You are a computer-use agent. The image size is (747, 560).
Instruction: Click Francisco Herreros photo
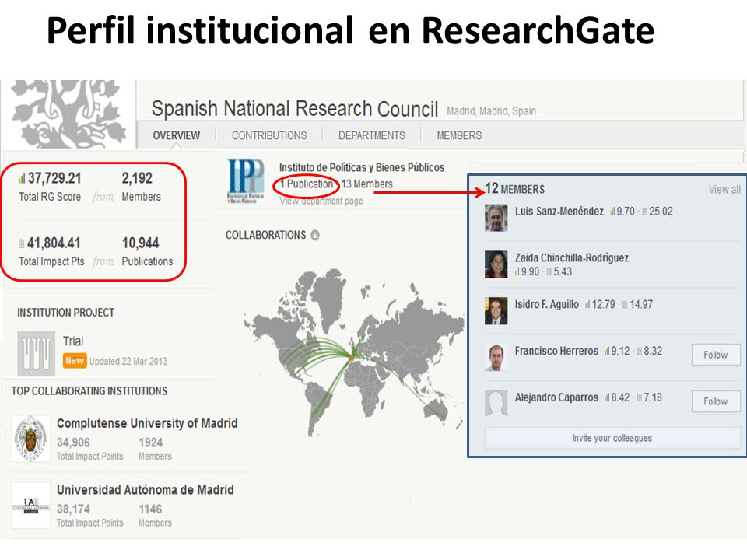pyautogui.click(x=496, y=357)
